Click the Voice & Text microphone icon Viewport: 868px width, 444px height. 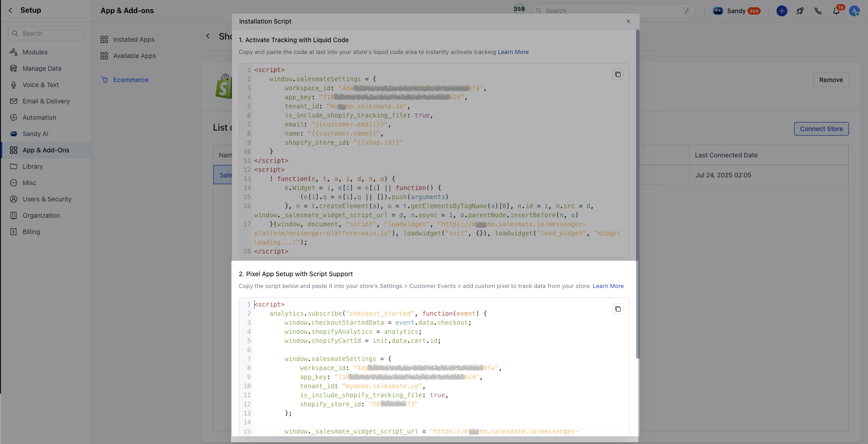pyautogui.click(x=14, y=85)
